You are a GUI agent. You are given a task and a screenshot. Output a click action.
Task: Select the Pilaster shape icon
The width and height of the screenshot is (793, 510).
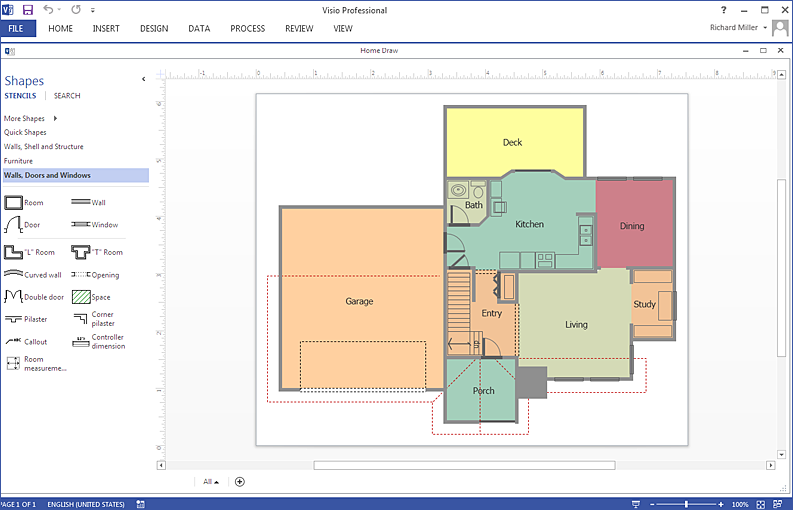coord(13,319)
